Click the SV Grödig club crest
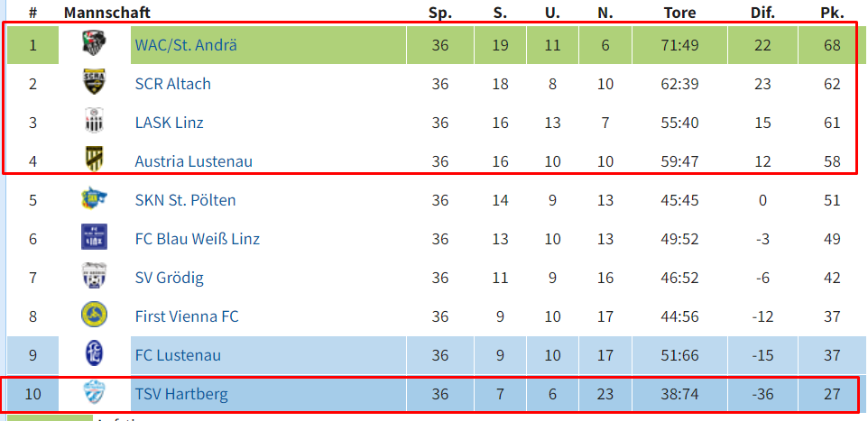This screenshot has height=421, width=868. [94, 277]
